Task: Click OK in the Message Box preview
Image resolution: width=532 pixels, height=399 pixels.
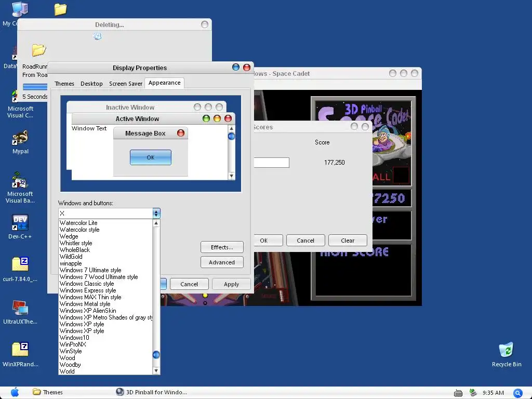Action: 151,157
